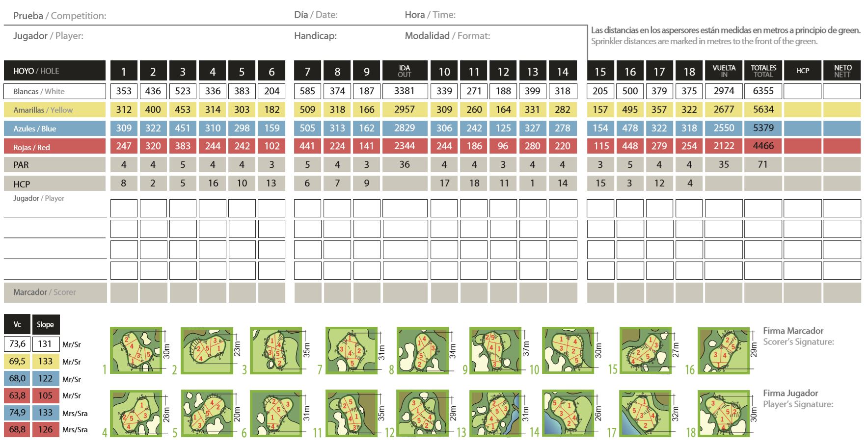The height and width of the screenshot is (446, 868).
Task: Click the Rojas / Red tee row label
Action: (54, 147)
